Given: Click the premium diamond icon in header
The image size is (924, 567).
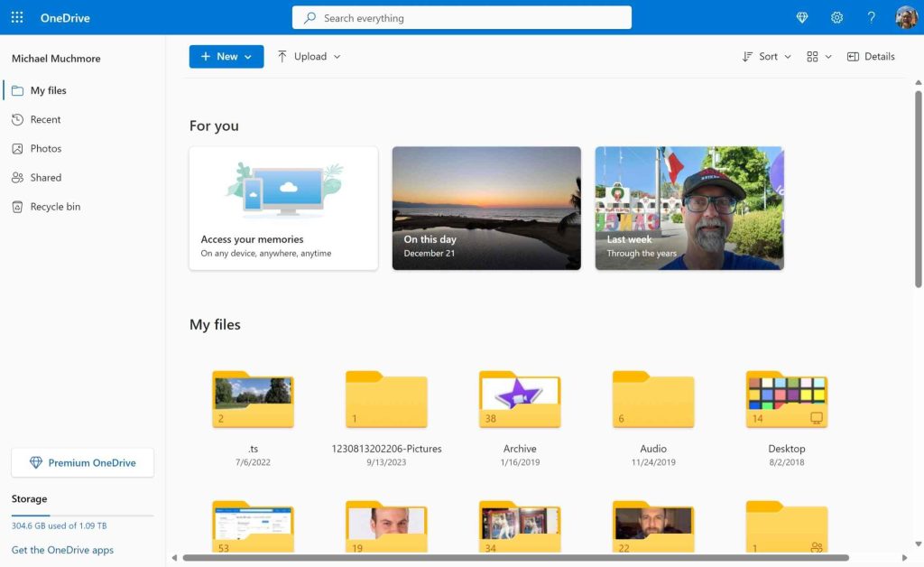Looking at the screenshot, I should 802,18.
